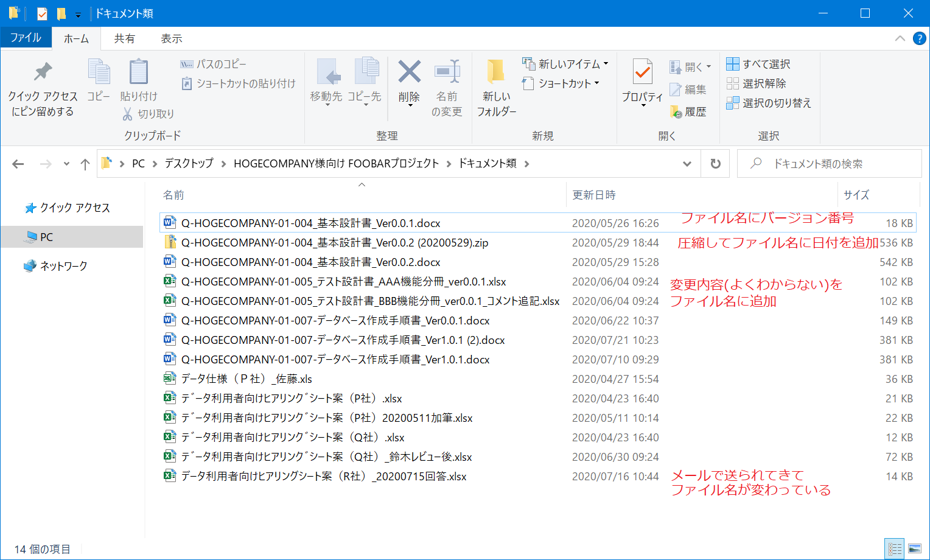Click 選択の切り替え (Invert selection)

pos(769,103)
